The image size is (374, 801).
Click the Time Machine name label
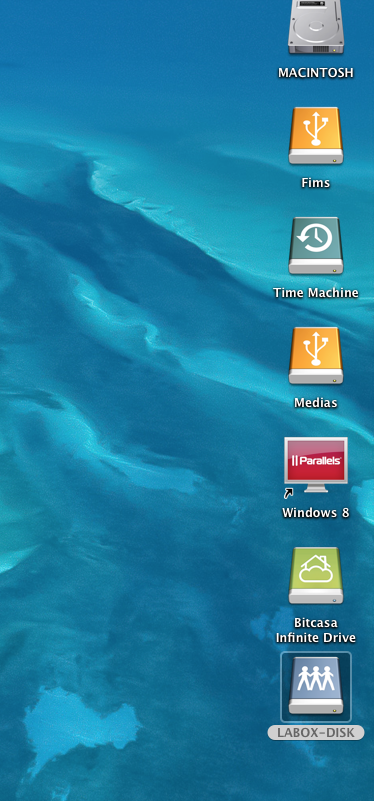(x=316, y=293)
